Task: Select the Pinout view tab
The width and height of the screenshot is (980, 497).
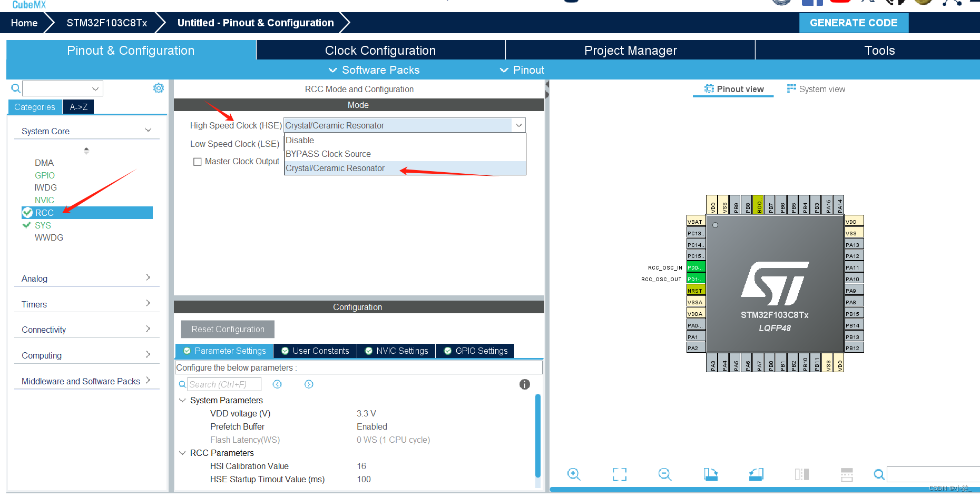Action: click(x=734, y=89)
